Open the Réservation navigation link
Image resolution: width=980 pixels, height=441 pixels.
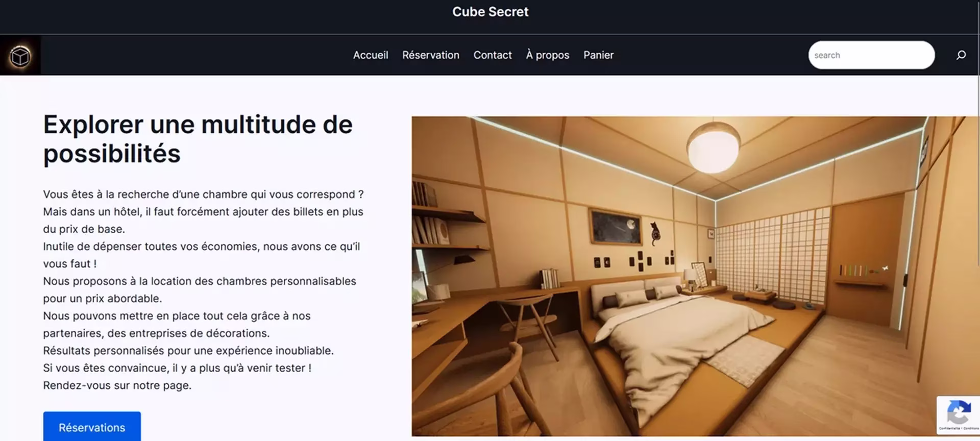pos(430,55)
